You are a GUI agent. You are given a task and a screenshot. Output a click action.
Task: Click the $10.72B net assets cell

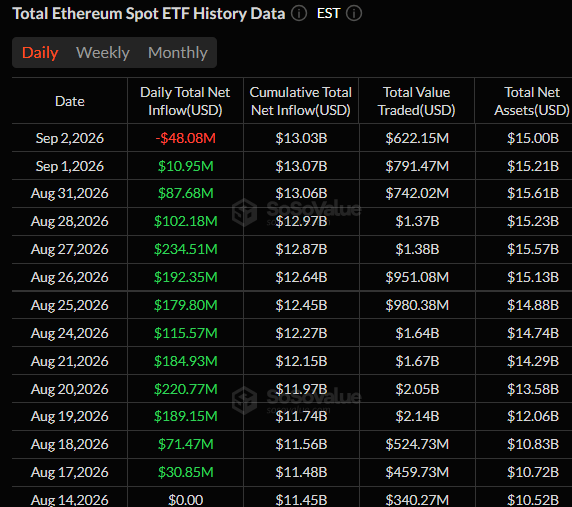533,472
